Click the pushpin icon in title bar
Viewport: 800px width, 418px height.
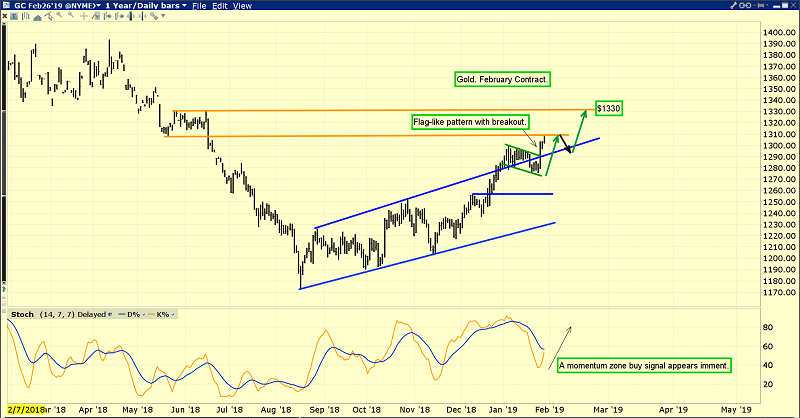coord(758,6)
